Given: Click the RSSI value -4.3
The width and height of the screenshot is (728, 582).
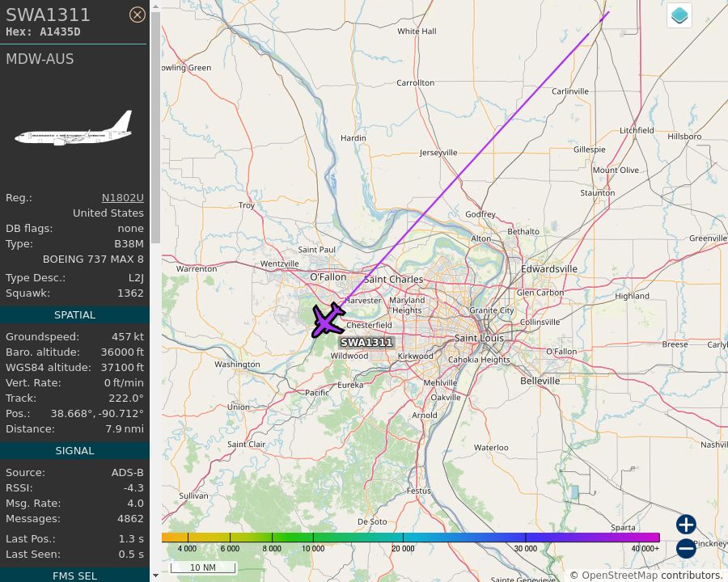Looking at the screenshot, I should coord(133,487).
